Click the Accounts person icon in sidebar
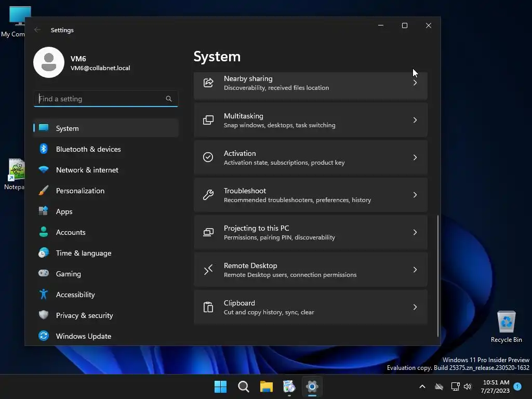532x399 pixels. (x=44, y=232)
